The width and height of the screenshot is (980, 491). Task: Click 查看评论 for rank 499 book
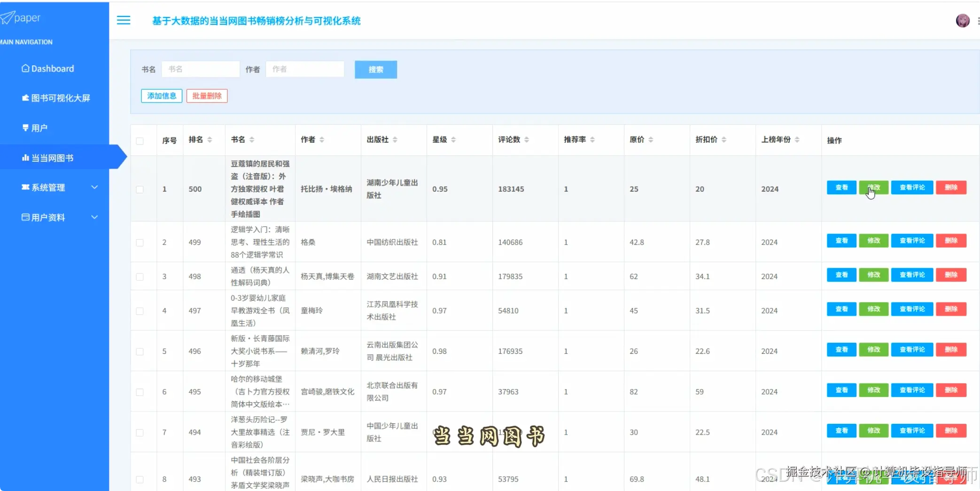click(912, 241)
